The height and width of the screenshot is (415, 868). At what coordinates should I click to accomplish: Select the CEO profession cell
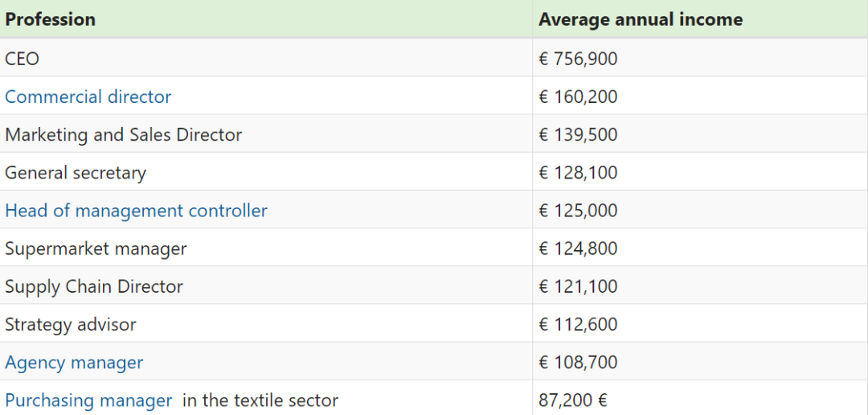click(x=23, y=59)
